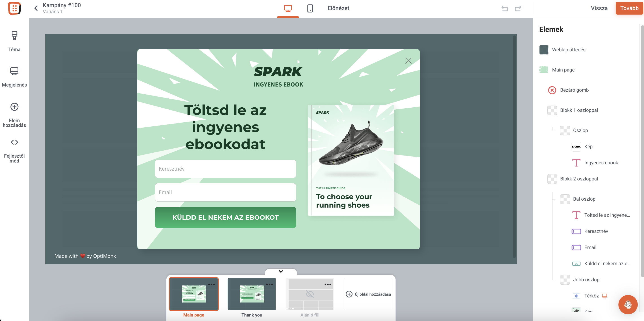644x321 pixels.
Task: Click the Keresztnév input field
Action: (x=225, y=169)
